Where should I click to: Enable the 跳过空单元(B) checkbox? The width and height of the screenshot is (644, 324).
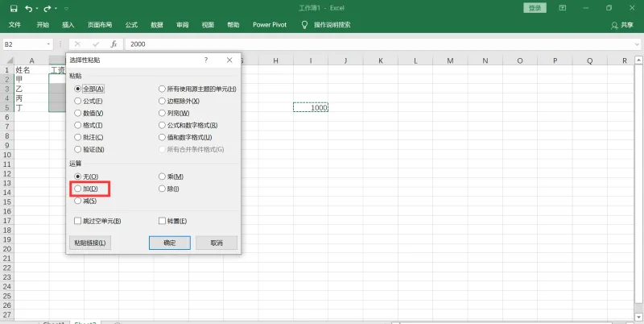click(x=77, y=221)
